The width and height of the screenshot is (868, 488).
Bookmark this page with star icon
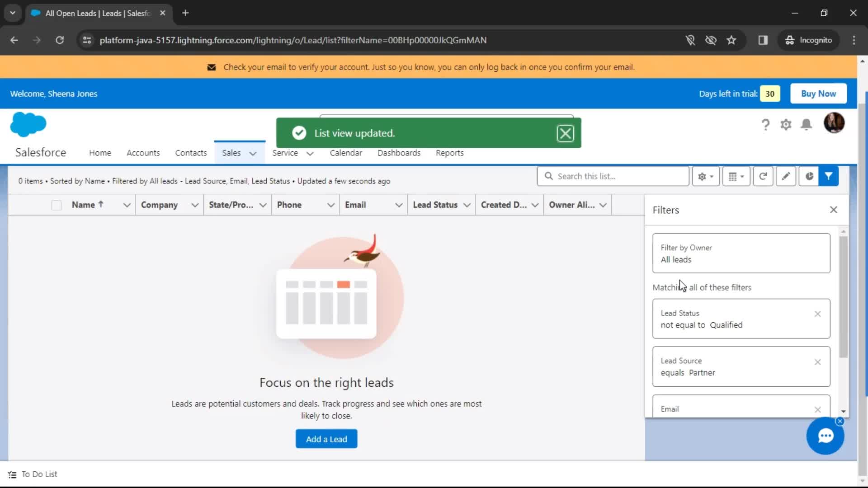click(731, 40)
